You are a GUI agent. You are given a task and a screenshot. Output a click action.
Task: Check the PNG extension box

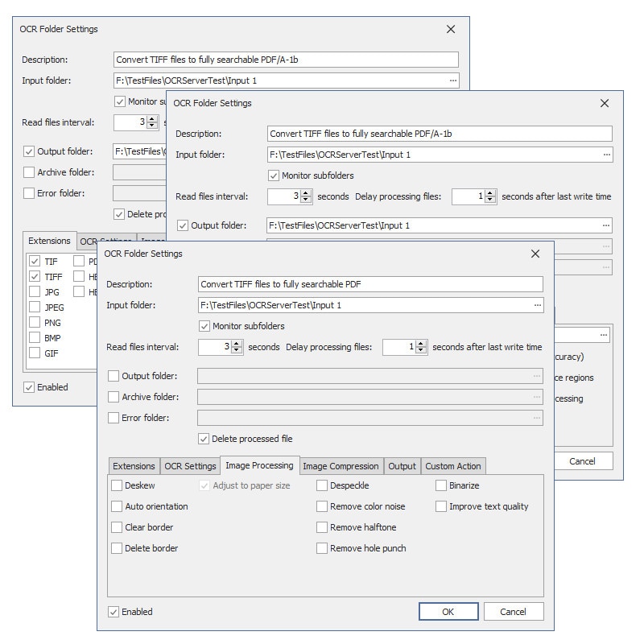click(35, 323)
